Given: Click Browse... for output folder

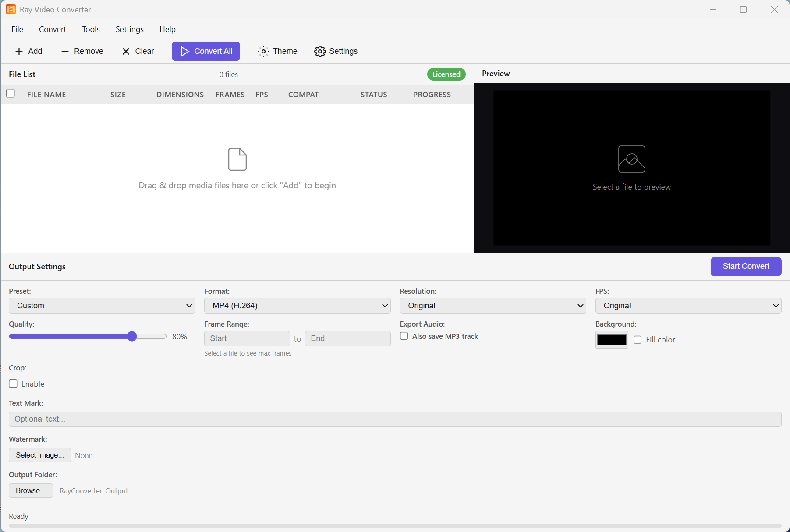Looking at the screenshot, I should [x=31, y=490].
